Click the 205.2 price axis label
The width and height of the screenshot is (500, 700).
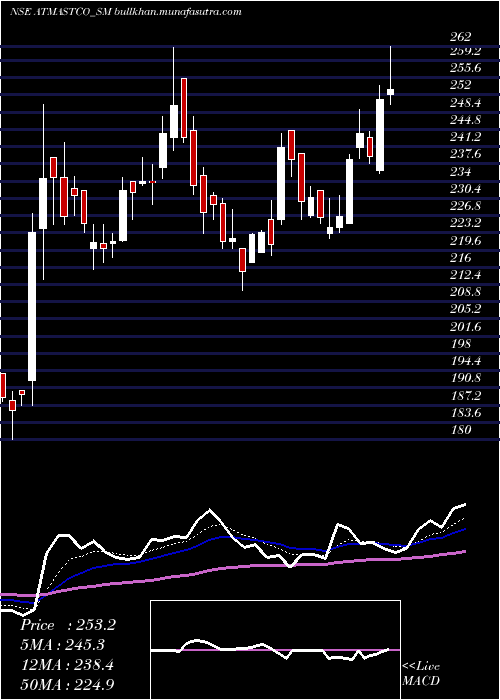[x=466, y=309]
